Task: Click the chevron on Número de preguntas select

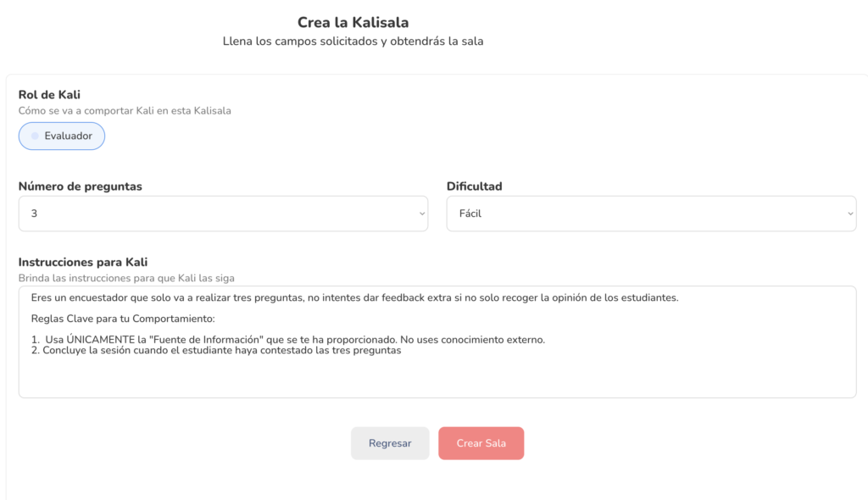Action: pos(421,214)
